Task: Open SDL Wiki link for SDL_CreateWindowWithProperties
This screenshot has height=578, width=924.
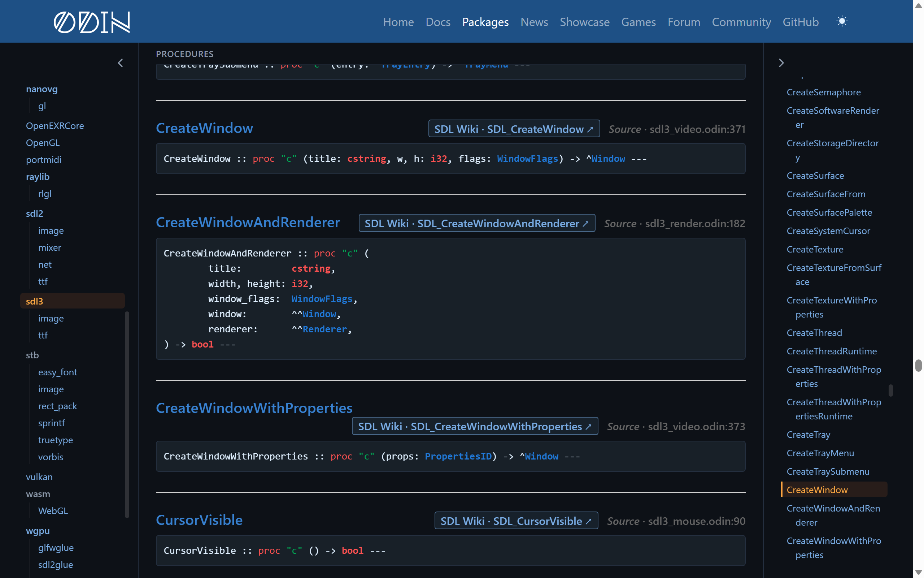Action: point(475,426)
